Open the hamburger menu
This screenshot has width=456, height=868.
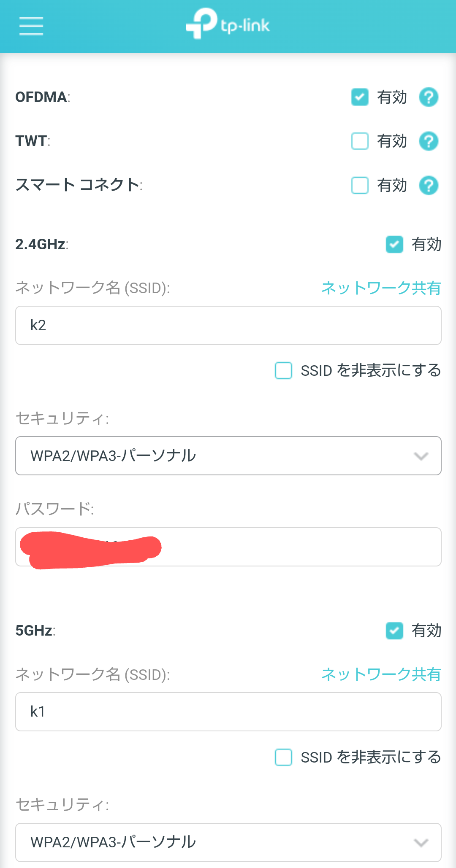pyautogui.click(x=31, y=26)
